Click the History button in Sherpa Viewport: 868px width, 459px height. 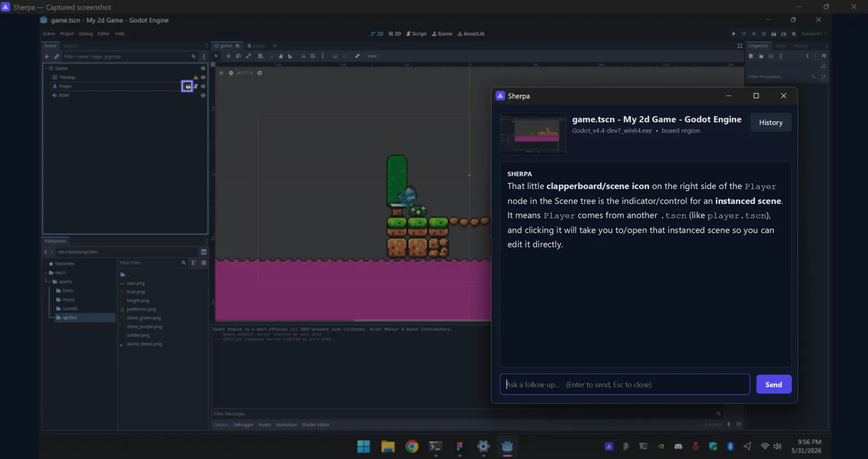tap(771, 122)
